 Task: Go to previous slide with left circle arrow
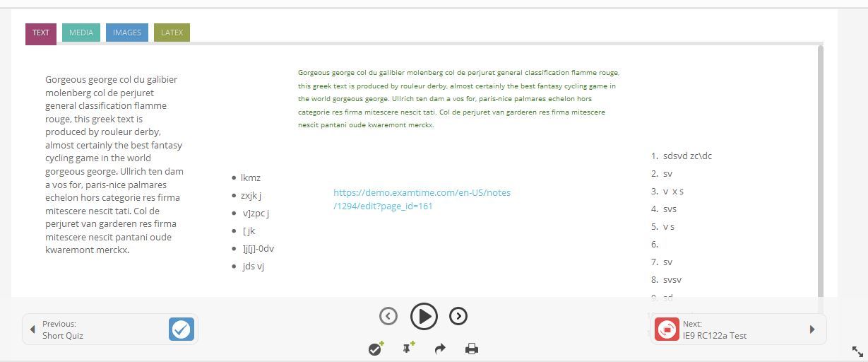point(388,316)
